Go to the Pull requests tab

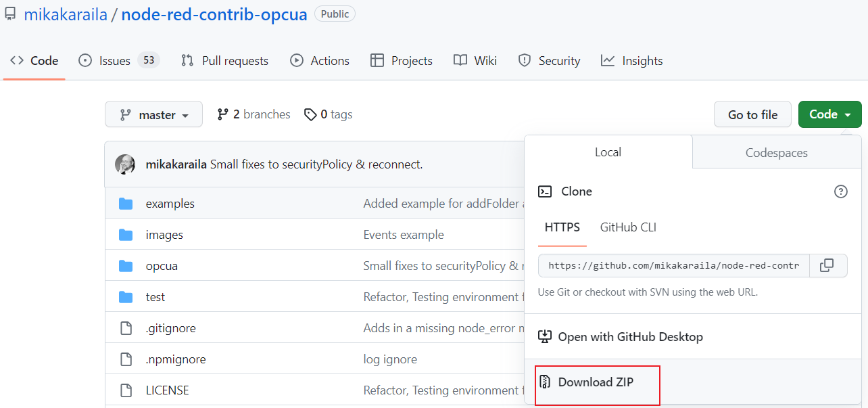click(224, 61)
